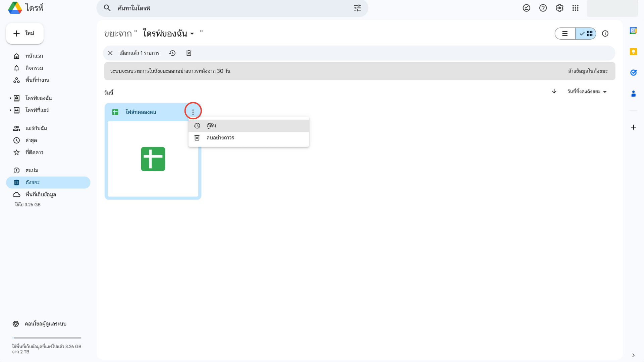Click the ค้นหาในไดรฟ์ search field
Image resolution: width=644 pixels, height=362 pixels.
(x=232, y=8)
